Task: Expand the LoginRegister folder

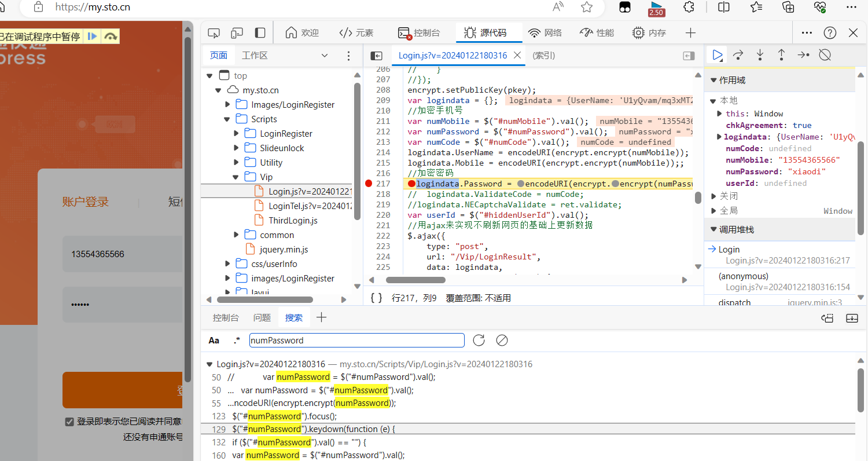Action: point(236,134)
